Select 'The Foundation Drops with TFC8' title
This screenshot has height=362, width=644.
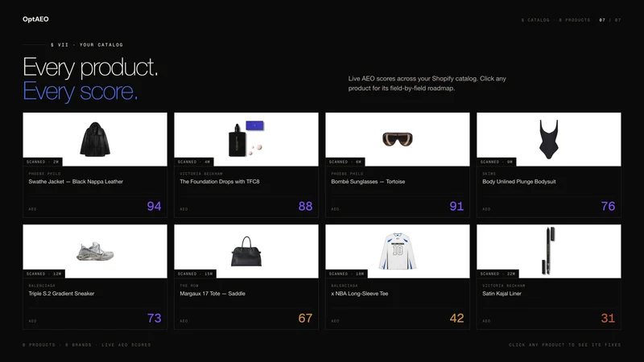click(x=219, y=182)
